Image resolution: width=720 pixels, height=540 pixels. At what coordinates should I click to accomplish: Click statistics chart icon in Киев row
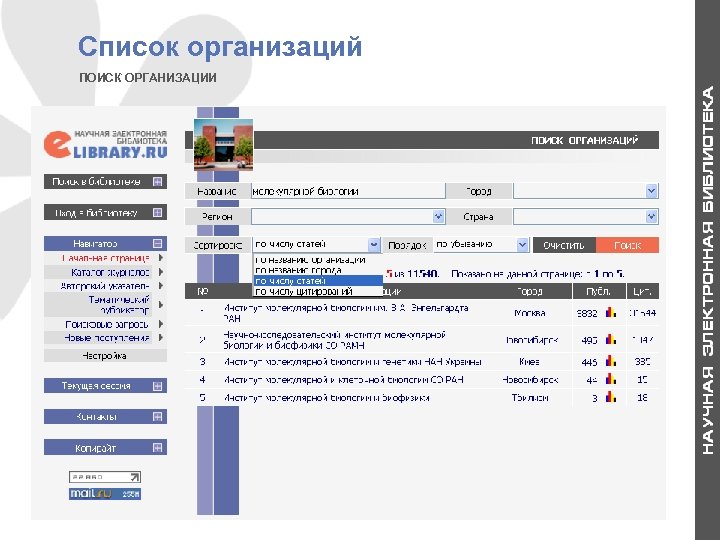pos(611,361)
